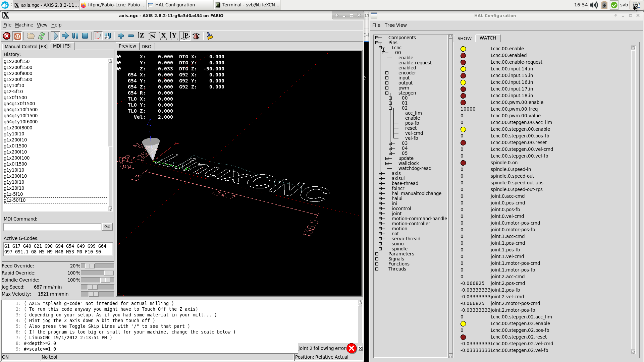
Task: Zoom out the preview
Action: 131,36
